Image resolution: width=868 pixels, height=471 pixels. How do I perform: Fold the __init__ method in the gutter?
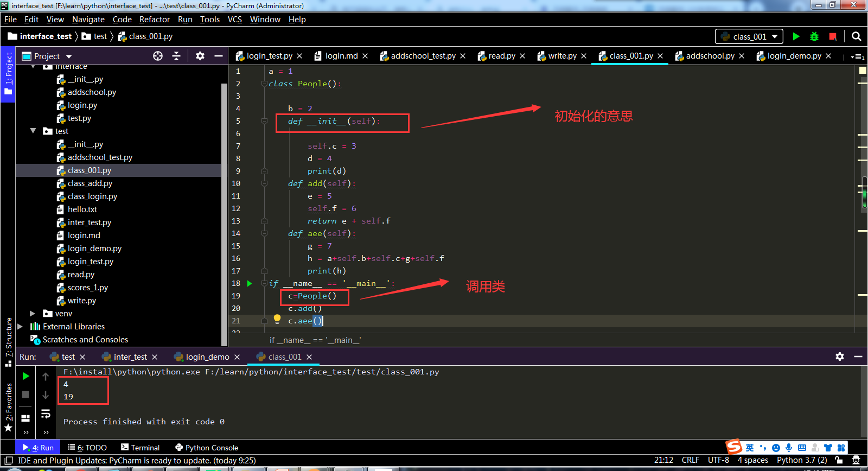(264, 121)
